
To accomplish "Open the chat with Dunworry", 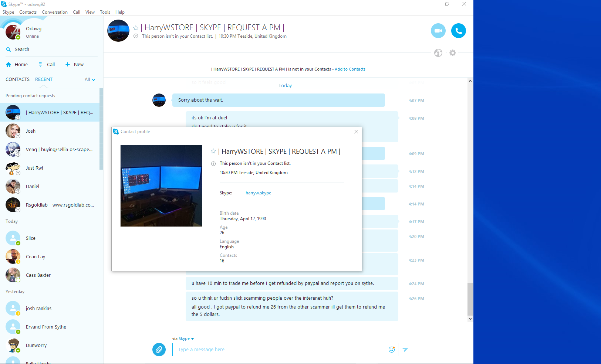I will tap(50, 346).
